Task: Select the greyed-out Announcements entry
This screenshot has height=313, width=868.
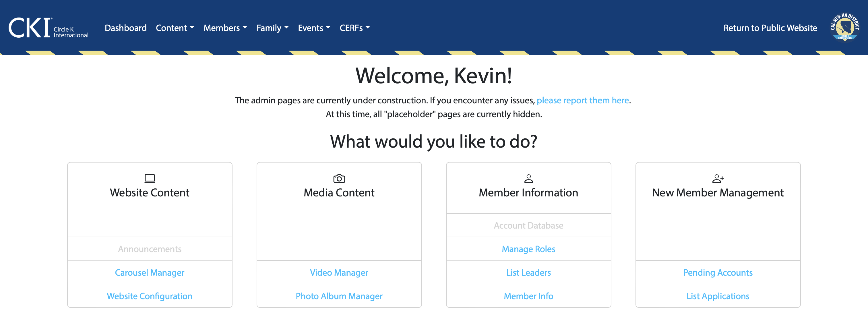Action: (x=150, y=249)
